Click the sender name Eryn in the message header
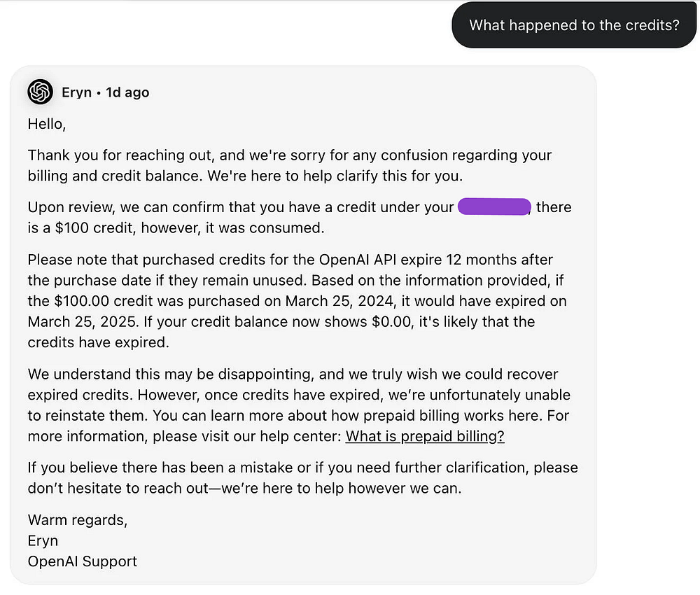This screenshot has height=595, width=700. [76, 92]
